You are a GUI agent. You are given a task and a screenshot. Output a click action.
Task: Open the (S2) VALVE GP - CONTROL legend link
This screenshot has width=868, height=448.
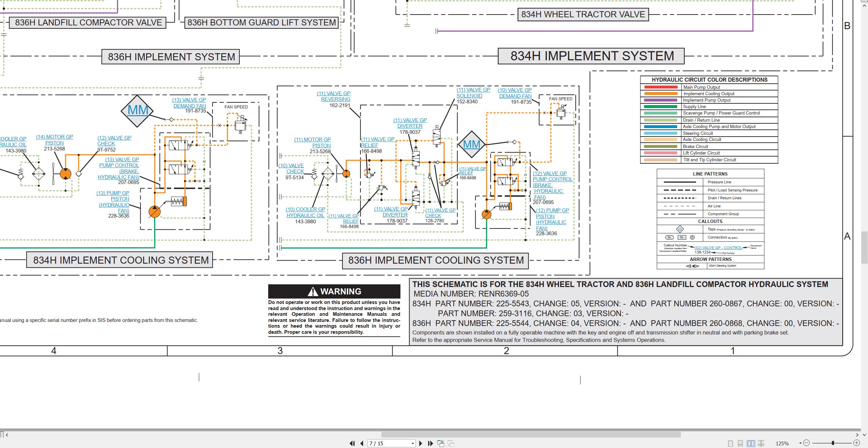click(718, 248)
